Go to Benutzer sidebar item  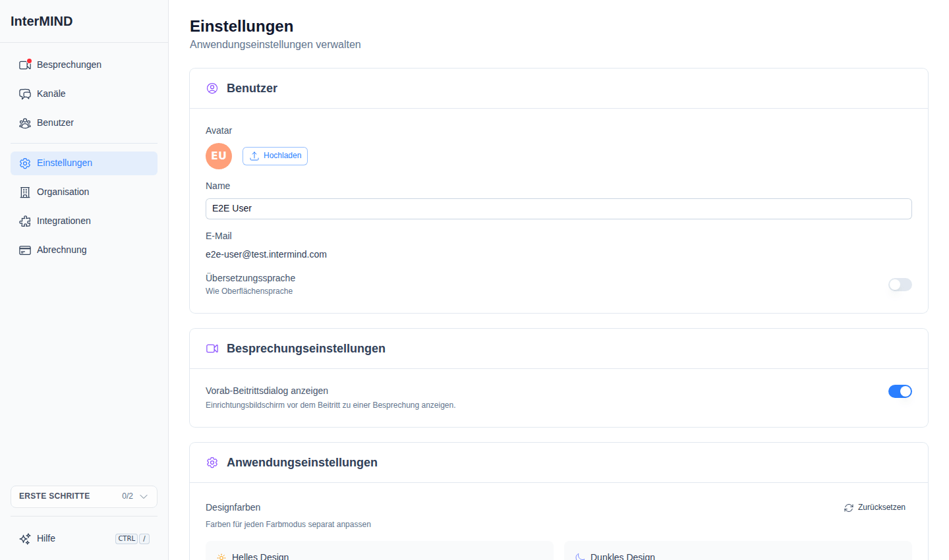tap(84, 123)
